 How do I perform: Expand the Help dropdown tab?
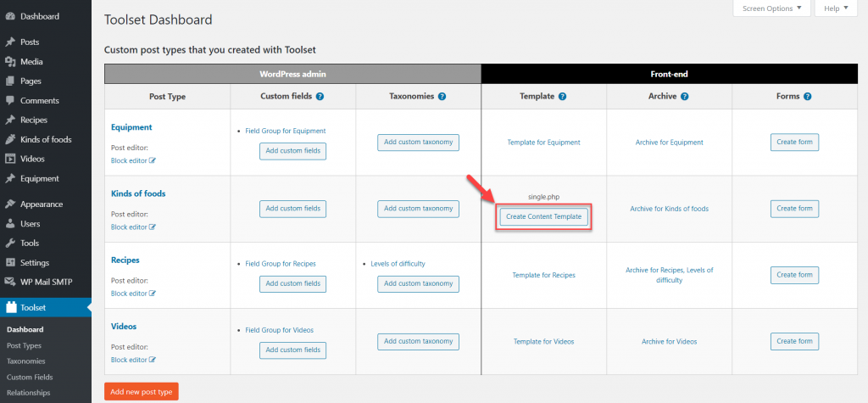(836, 8)
